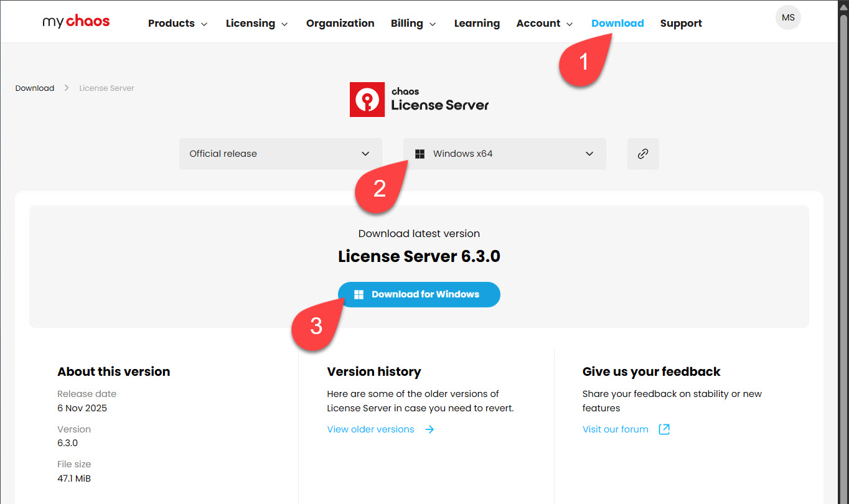Open the Support page

[681, 24]
